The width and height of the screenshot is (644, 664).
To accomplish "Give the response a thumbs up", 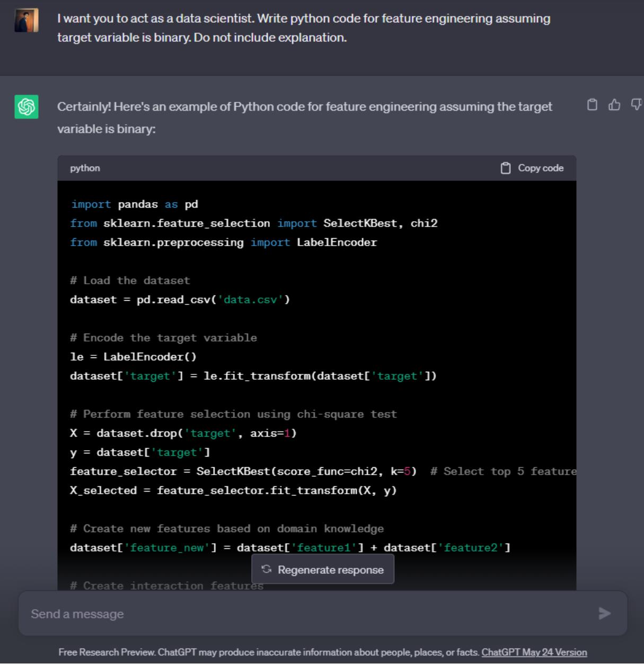I will tap(614, 105).
